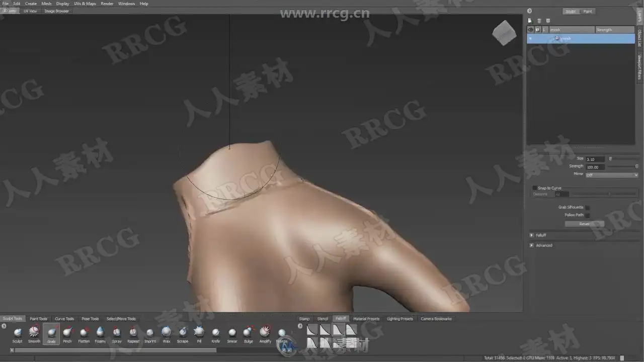This screenshot has width=644, height=362.
Task: Adjust the Strength slider
Action: point(623,166)
